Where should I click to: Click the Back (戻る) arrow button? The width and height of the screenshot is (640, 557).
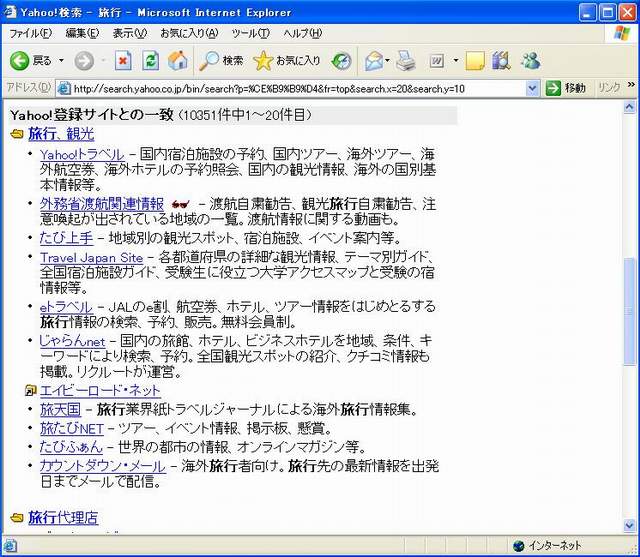point(20,61)
